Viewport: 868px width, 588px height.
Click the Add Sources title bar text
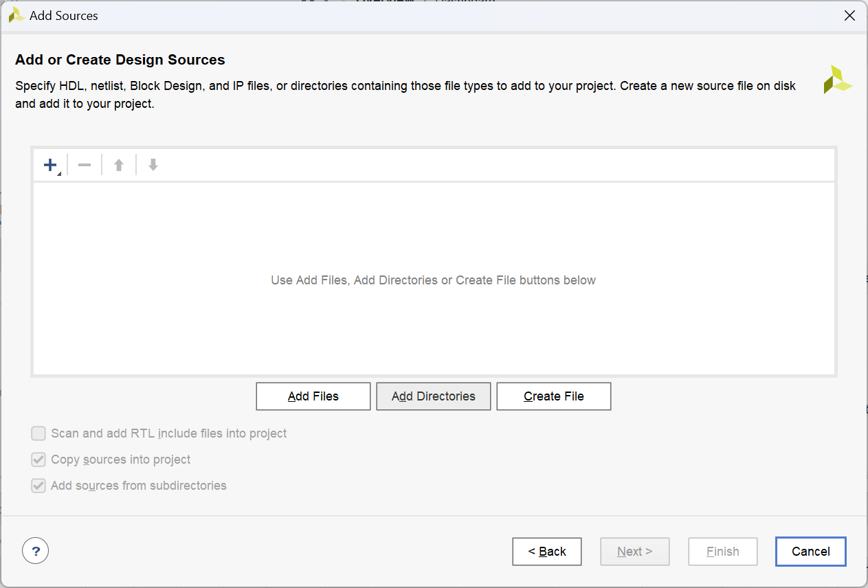(x=64, y=15)
